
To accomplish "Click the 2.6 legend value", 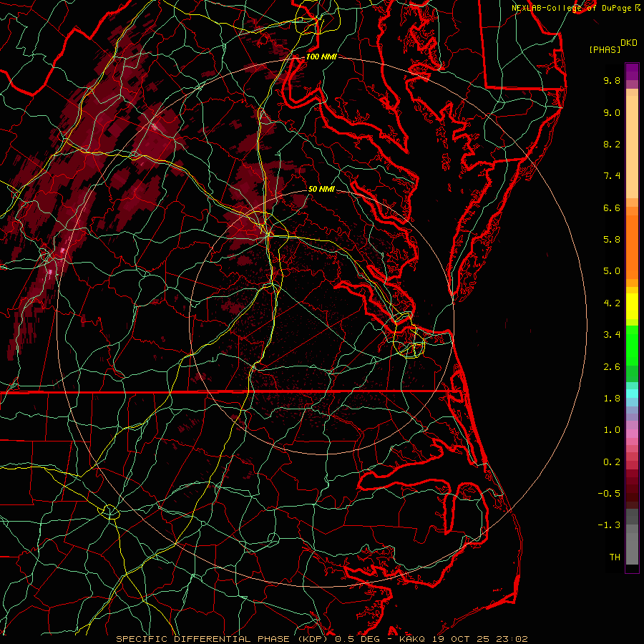I will [612, 367].
